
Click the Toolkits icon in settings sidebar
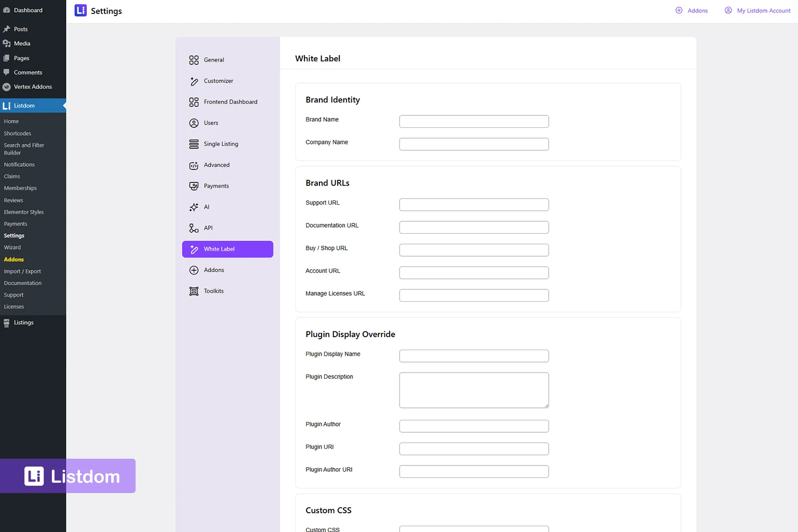(194, 291)
